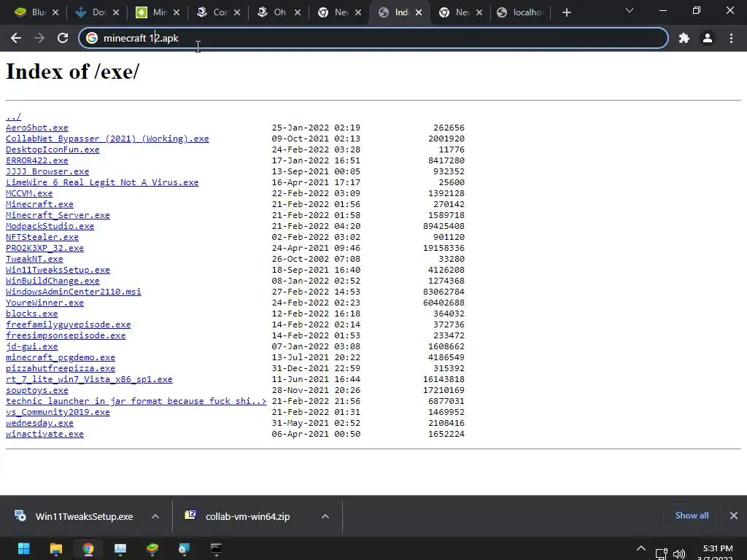This screenshot has width=747, height=560.
Task: Open the terminal taskbar icon
Action: (216, 548)
